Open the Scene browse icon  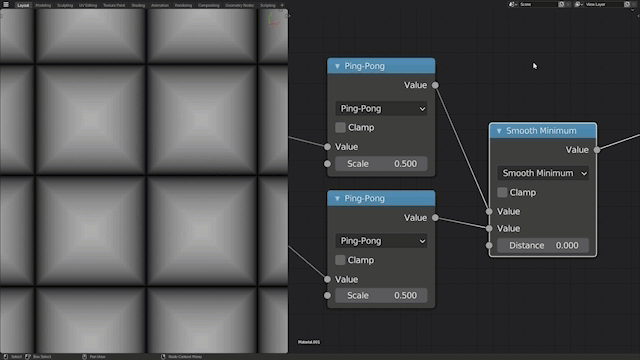pos(513,4)
